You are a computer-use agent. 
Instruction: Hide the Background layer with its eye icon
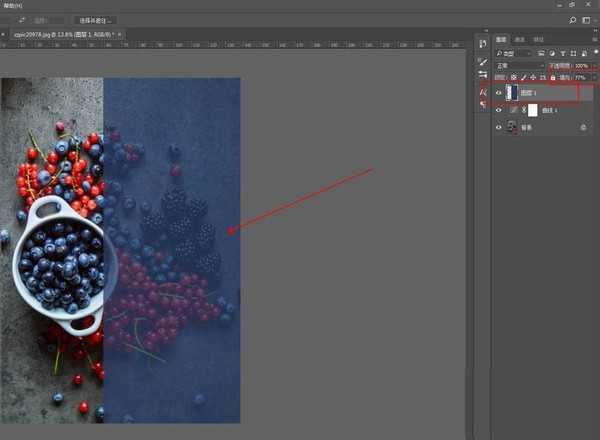pyautogui.click(x=499, y=128)
